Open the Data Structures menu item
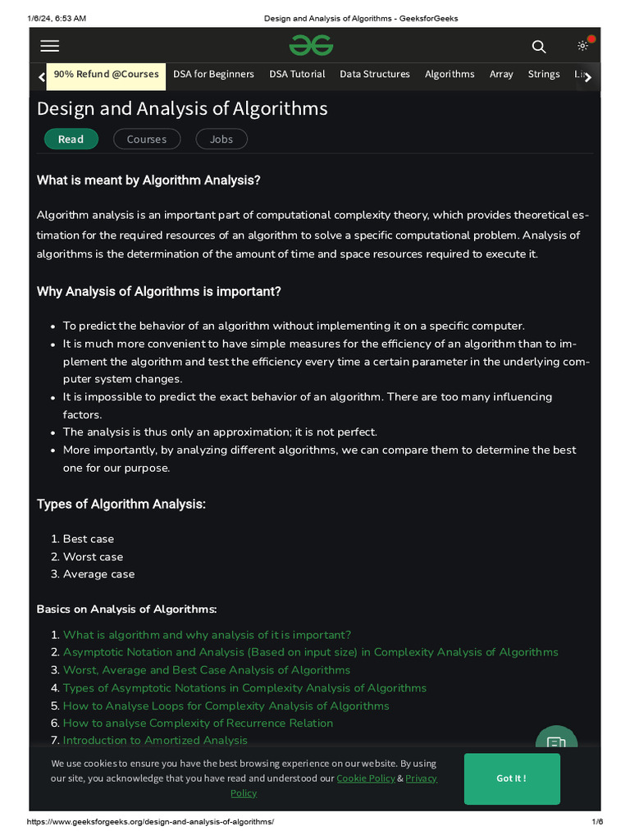The image size is (630, 840). coord(375,74)
